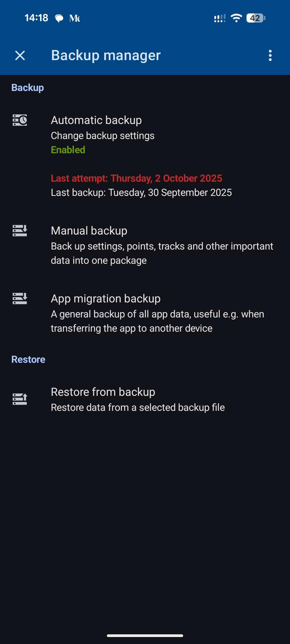Tap the Automatic backup clock icon
This screenshot has height=644, width=290.
(20, 120)
